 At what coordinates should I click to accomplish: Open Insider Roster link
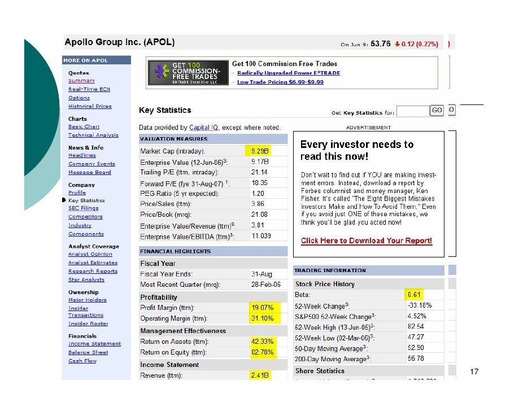(x=88, y=323)
